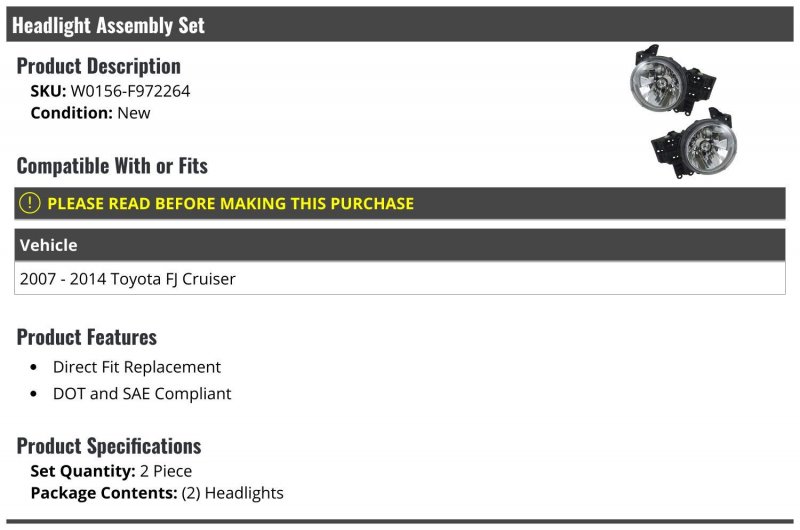This screenshot has width=800, height=530.
Task: Click the "Please read before making this purchase" banner
Action: pos(230,203)
